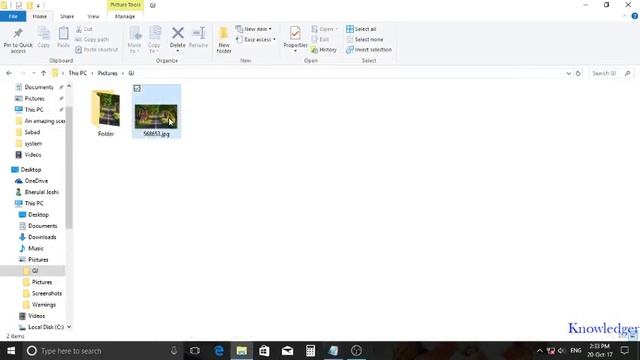Screen dimensions: 640x360
Task: Open the File menu tab
Action: pyautogui.click(x=13, y=16)
